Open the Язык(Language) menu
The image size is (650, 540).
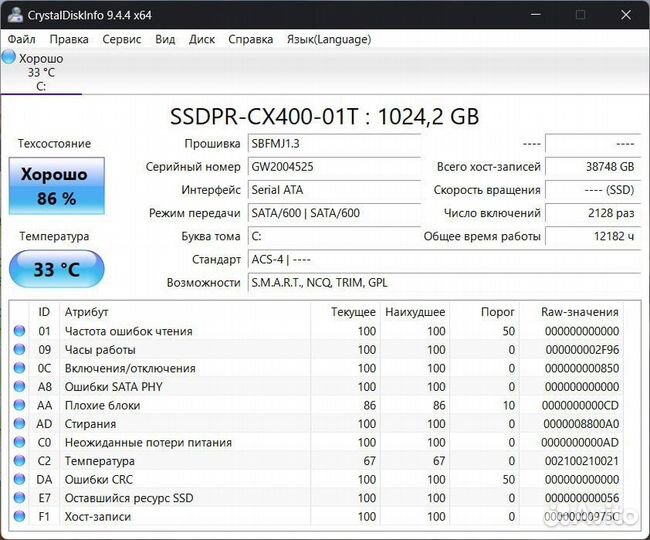click(x=329, y=39)
